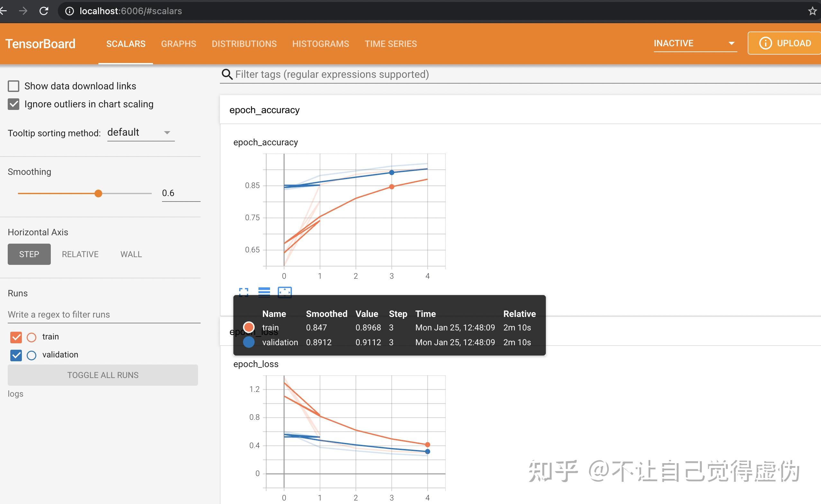Click the train smoothed value 0.847
Viewport: 821px width, 504px height.
click(316, 327)
